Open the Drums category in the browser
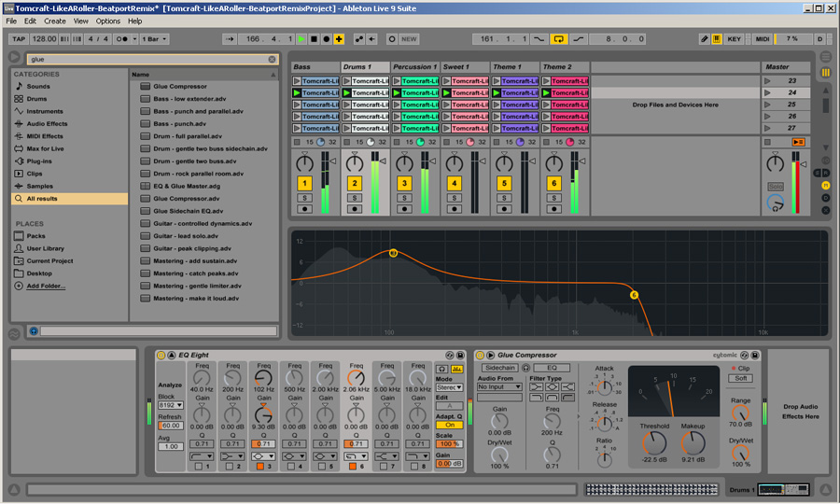 click(37, 98)
